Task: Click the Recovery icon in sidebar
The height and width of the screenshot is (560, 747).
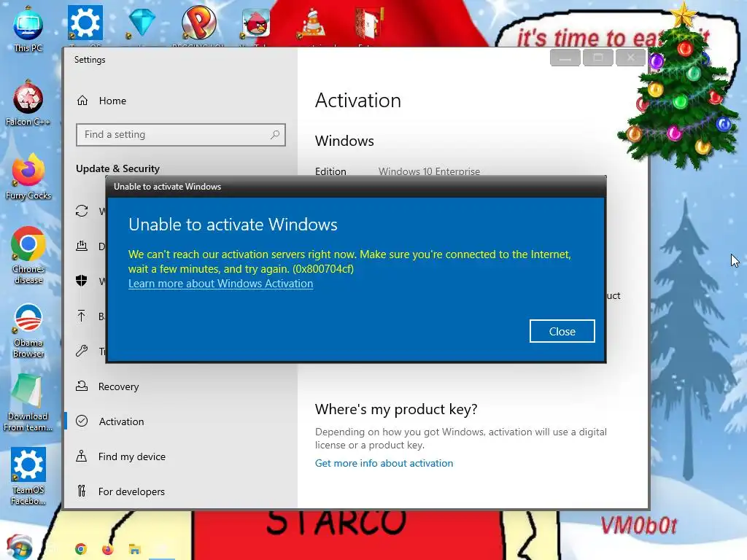Action: click(x=82, y=386)
